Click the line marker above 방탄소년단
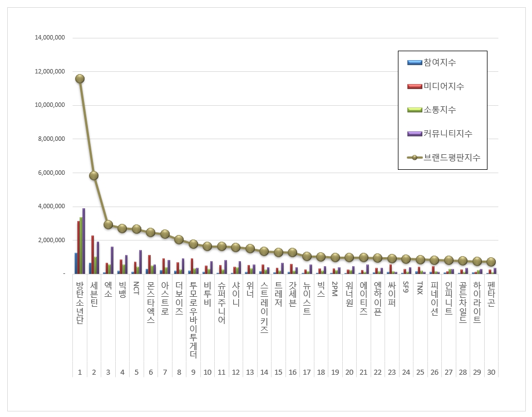This screenshot has width=532, height=417. [80, 79]
